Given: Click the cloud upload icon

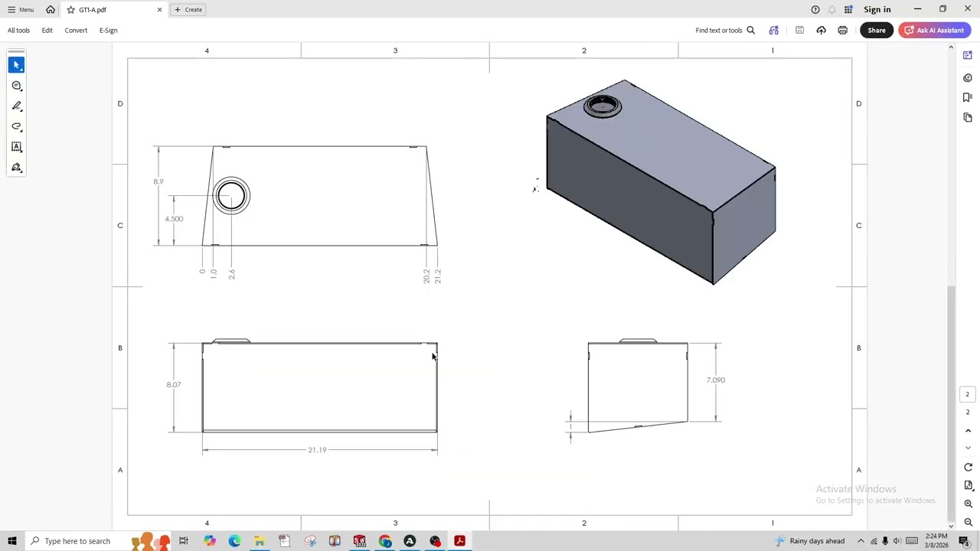Looking at the screenshot, I should click(821, 30).
